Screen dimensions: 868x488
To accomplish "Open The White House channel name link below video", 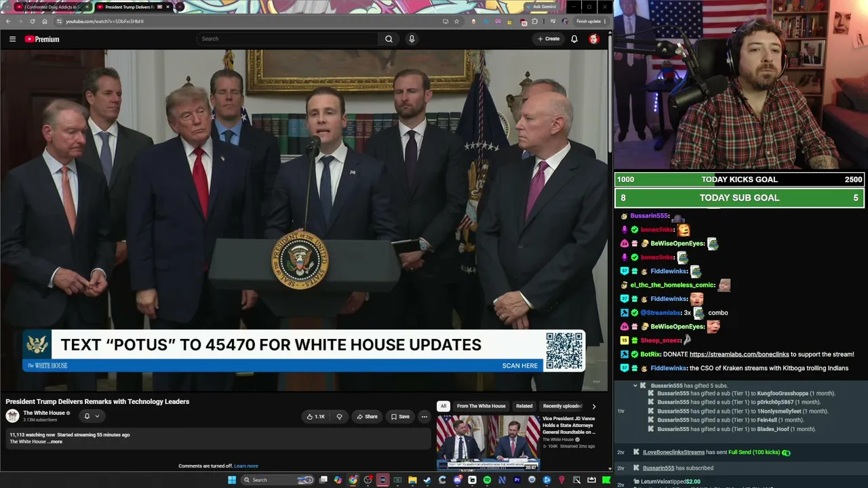I will click(44, 413).
